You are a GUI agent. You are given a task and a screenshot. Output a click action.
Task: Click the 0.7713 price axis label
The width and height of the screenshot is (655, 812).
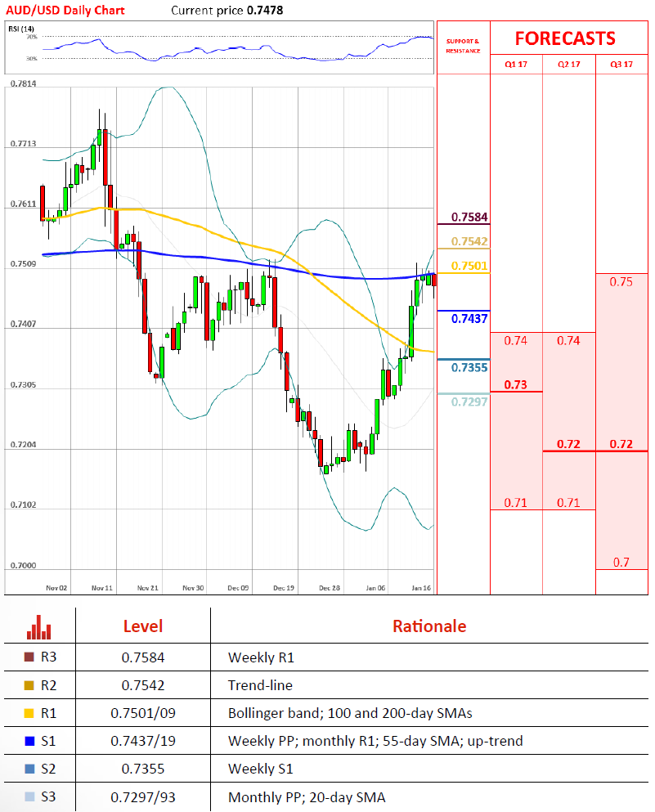[x=23, y=144]
